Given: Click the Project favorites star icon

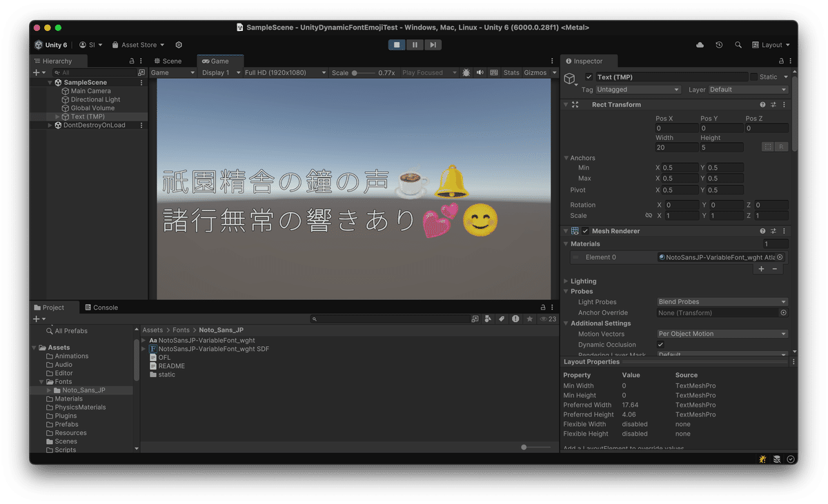Looking at the screenshot, I should 530,319.
